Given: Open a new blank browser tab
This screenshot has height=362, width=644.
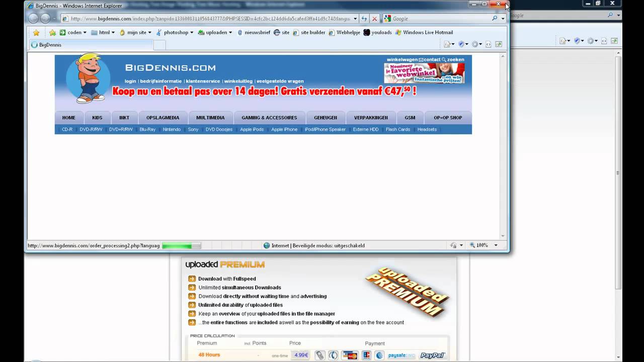Looking at the screenshot, I should tap(159, 45).
